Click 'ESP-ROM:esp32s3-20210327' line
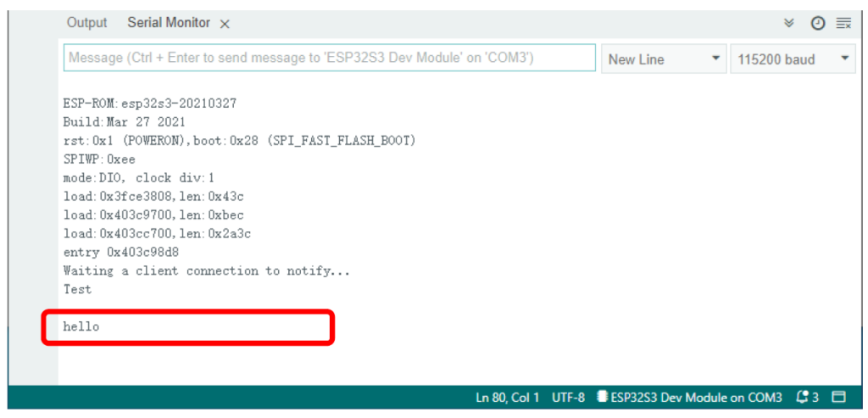 (150, 103)
